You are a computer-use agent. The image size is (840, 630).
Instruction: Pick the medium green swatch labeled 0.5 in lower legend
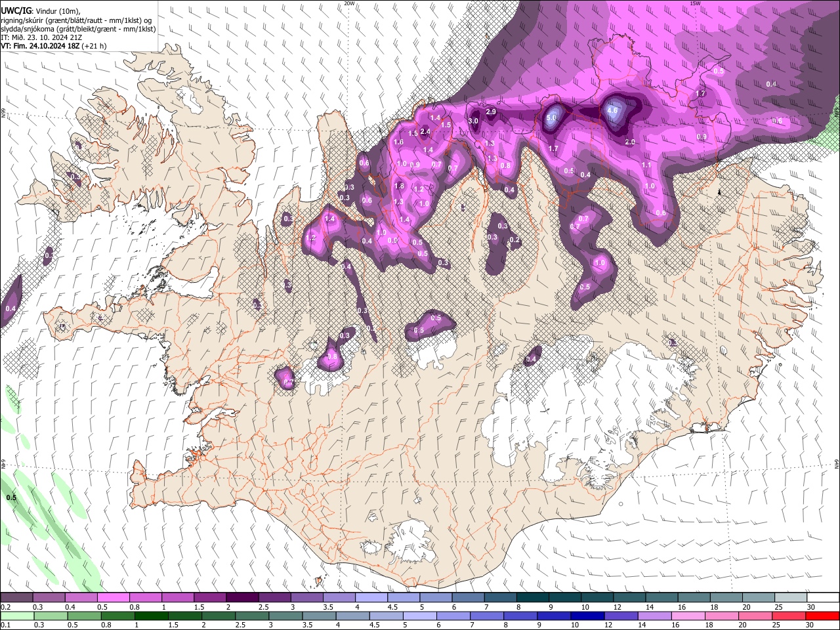[84, 616]
